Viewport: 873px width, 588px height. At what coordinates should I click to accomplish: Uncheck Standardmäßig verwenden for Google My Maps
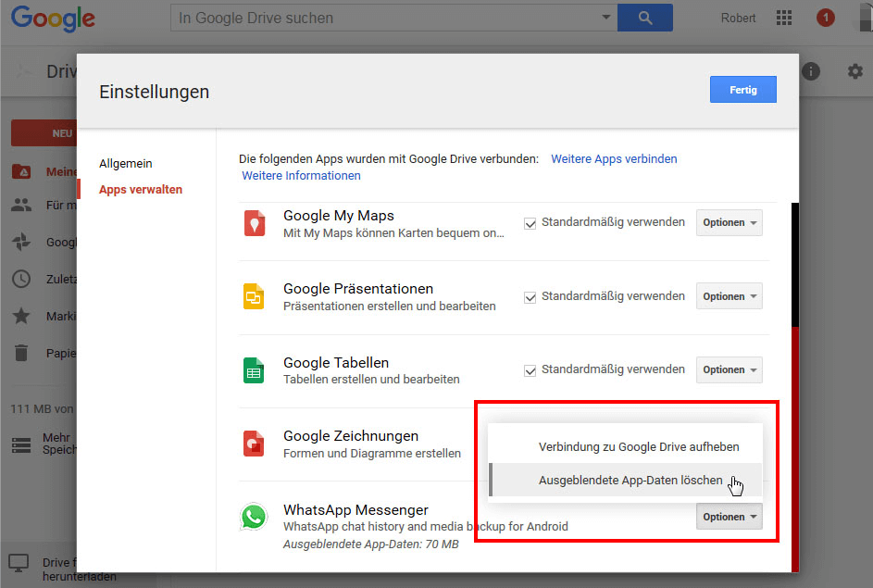(530, 223)
